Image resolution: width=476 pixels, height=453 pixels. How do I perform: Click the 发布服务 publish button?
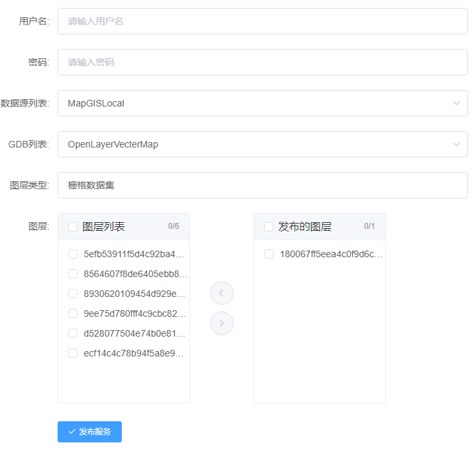pos(89,431)
